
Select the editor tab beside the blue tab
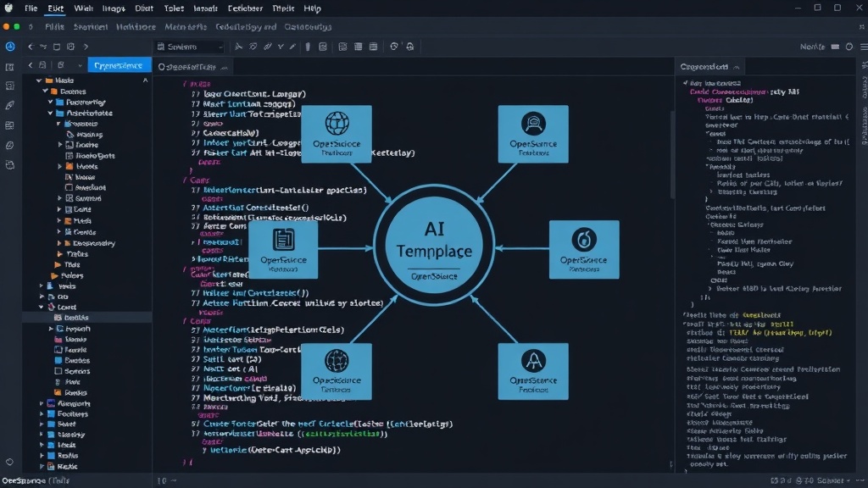pyautogui.click(x=192, y=66)
